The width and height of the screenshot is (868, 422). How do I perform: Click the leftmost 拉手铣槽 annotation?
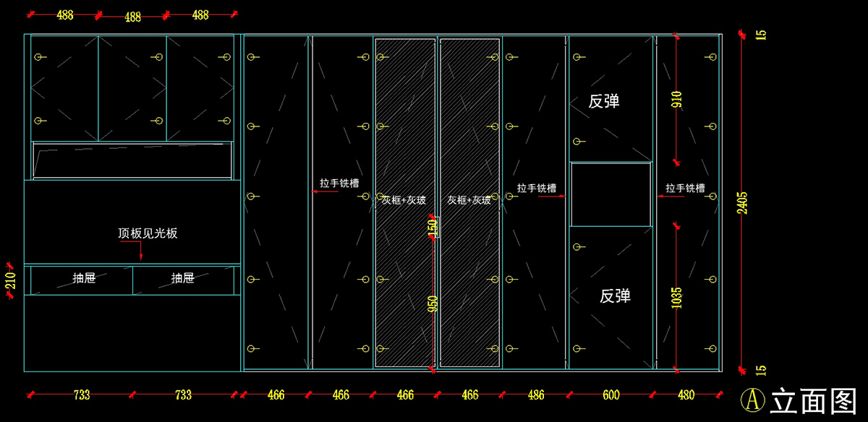340,184
